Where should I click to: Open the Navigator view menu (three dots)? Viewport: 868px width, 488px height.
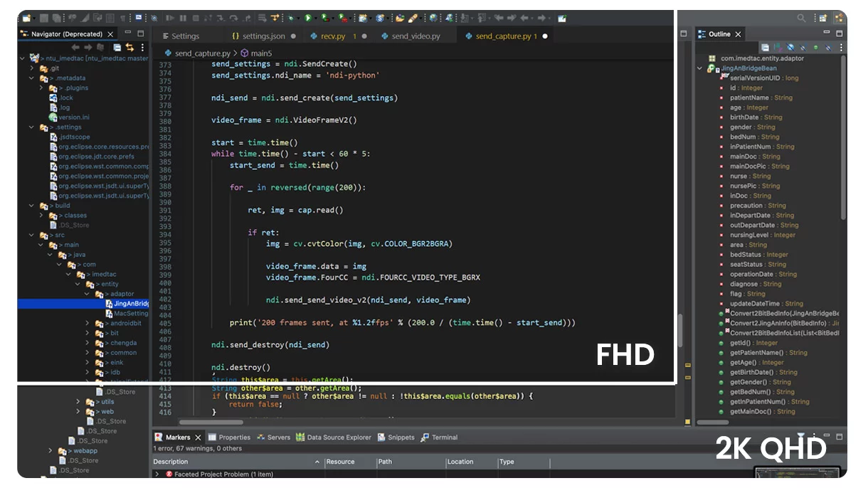[x=142, y=47]
